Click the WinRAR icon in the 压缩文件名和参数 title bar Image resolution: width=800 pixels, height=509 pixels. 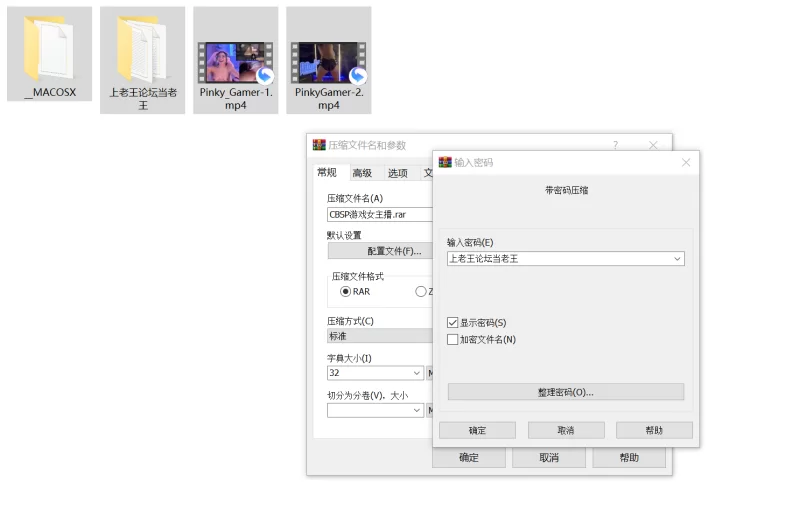319,145
